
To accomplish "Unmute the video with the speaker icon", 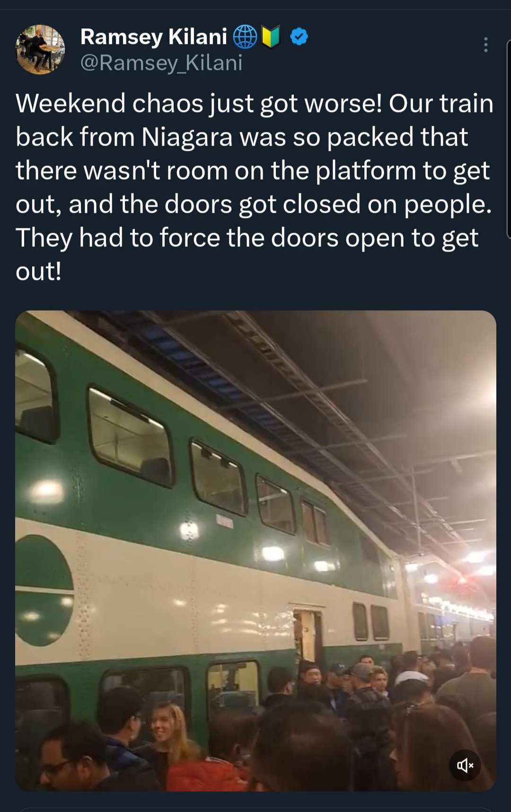I will [x=465, y=765].
